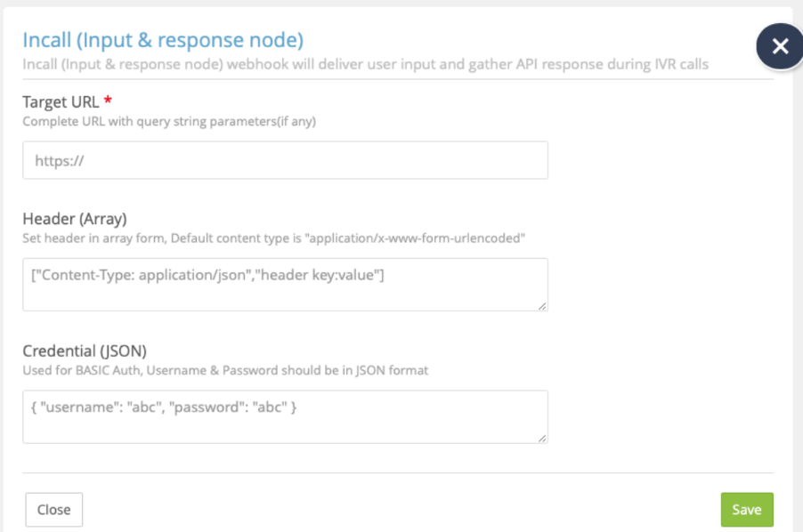Click the divider line above the Save button
This screenshot has height=532, width=803.
pyautogui.click(x=398, y=472)
